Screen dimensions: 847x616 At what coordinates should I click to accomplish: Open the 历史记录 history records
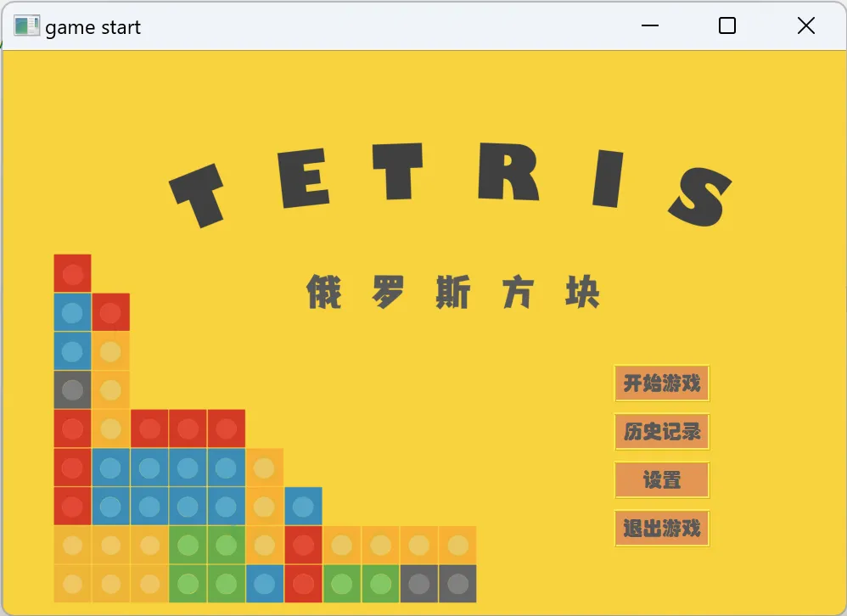coord(661,432)
